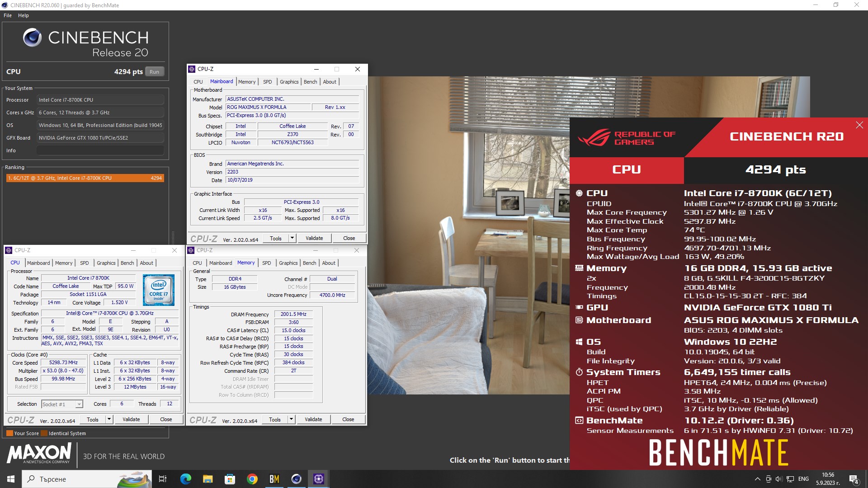Click Close button in the Memory CPU-Z window
Viewport: 868px width, 488px height.
click(x=348, y=419)
